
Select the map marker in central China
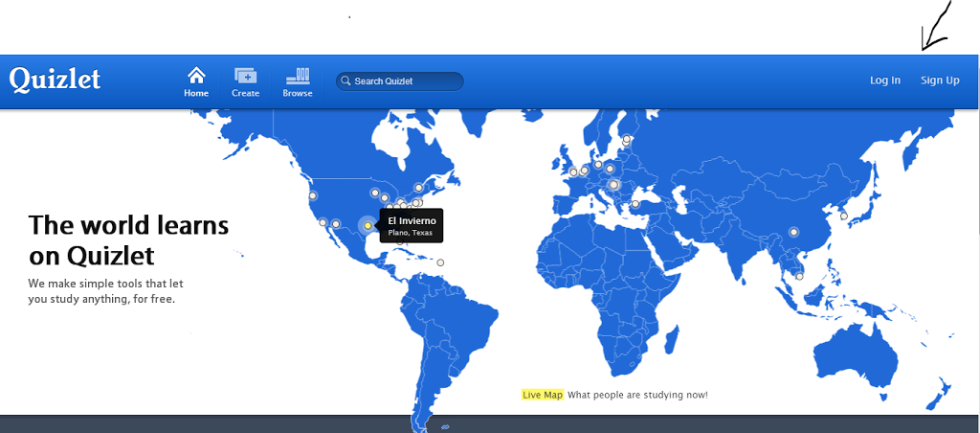coord(793,232)
